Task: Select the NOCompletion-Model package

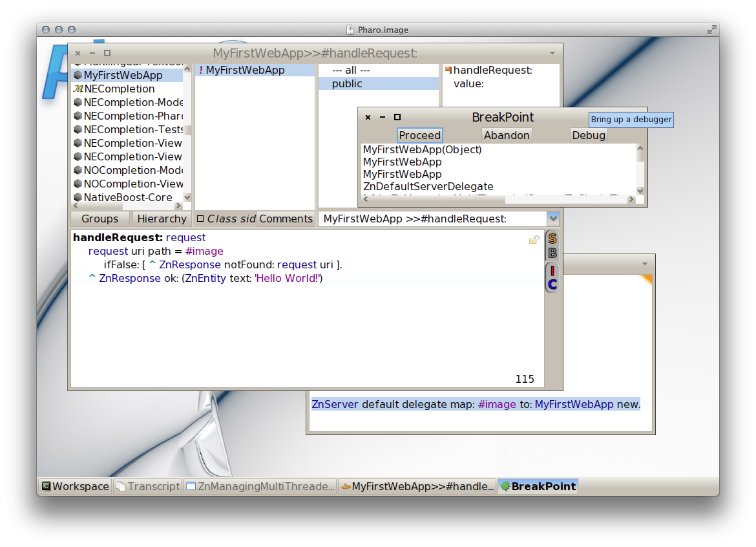Action: (x=128, y=170)
